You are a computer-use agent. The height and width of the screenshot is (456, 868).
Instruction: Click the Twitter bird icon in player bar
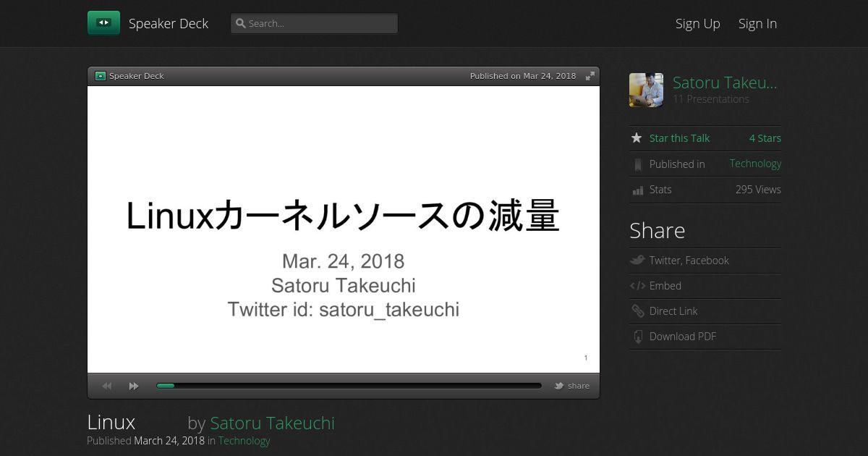point(559,386)
